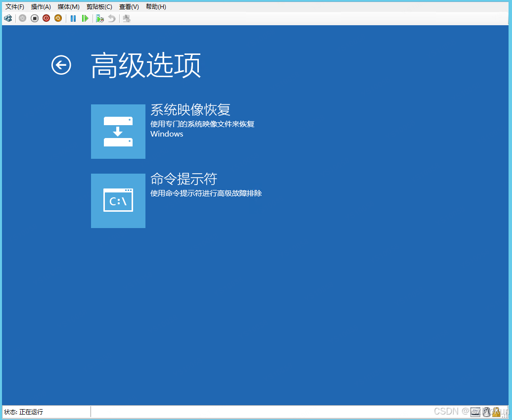Pause the virtual machine from the toolbar
The width and height of the screenshot is (512, 420).
coord(73,18)
